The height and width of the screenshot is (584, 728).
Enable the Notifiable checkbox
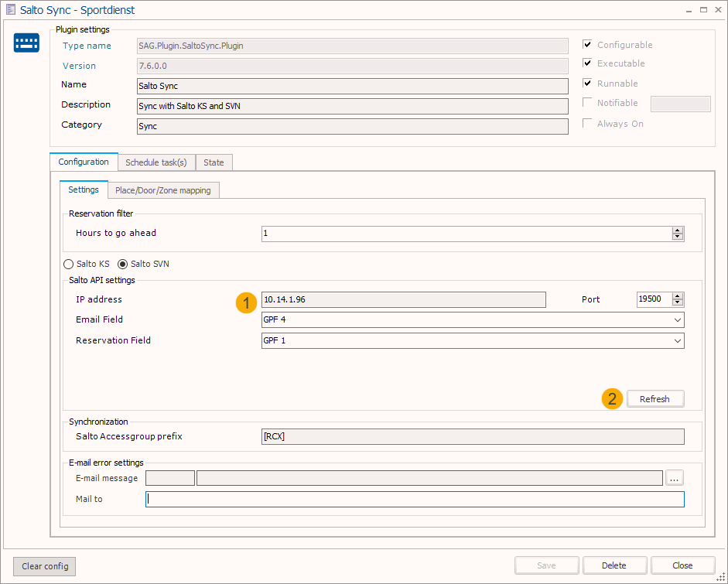tap(588, 103)
